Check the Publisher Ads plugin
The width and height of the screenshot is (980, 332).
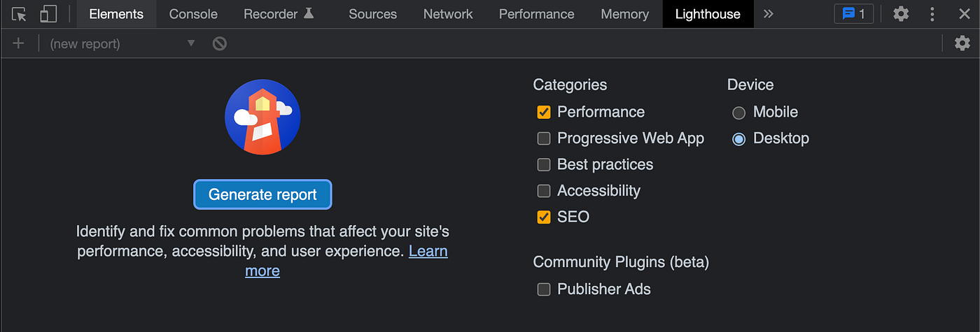(x=544, y=289)
